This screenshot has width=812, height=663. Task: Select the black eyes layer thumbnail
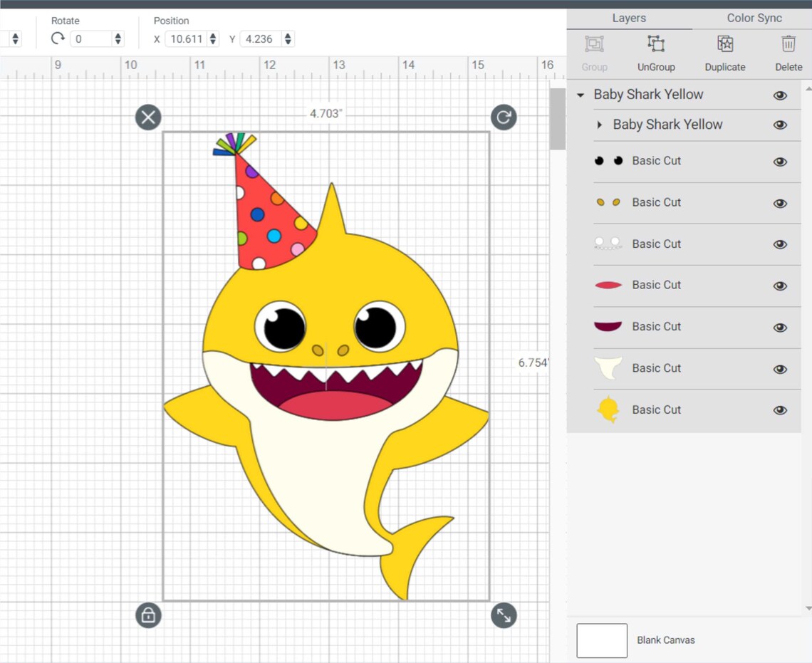coord(608,161)
